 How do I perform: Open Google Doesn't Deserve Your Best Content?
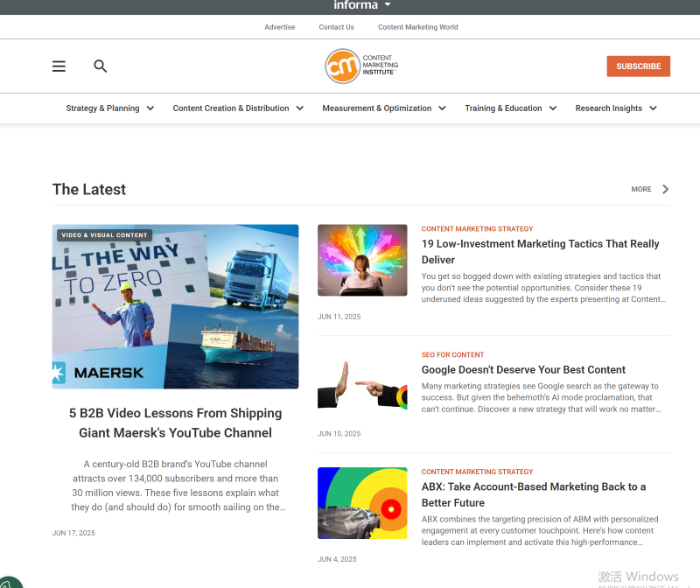[x=523, y=369]
